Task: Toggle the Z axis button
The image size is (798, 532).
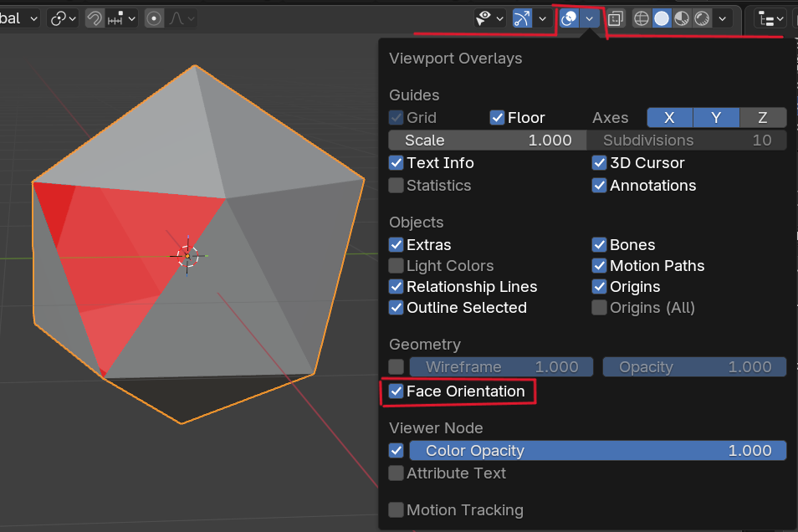Action: 763,118
